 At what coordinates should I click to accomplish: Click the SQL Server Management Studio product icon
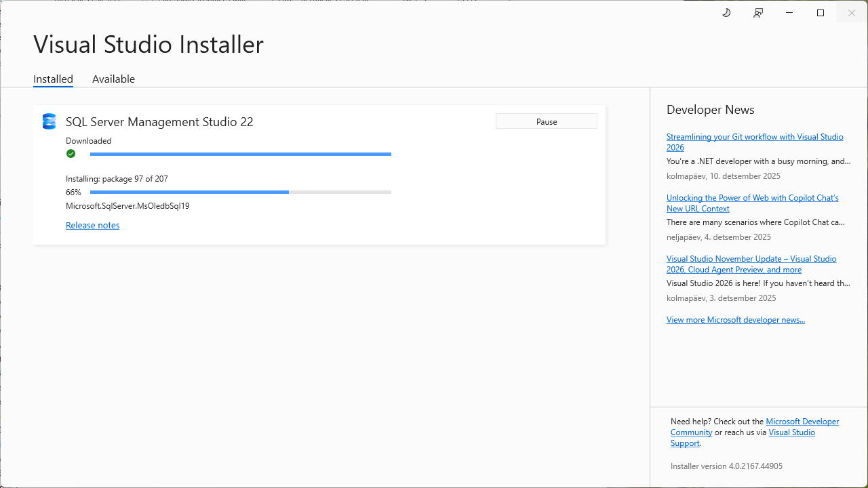[x=49, y=121]
